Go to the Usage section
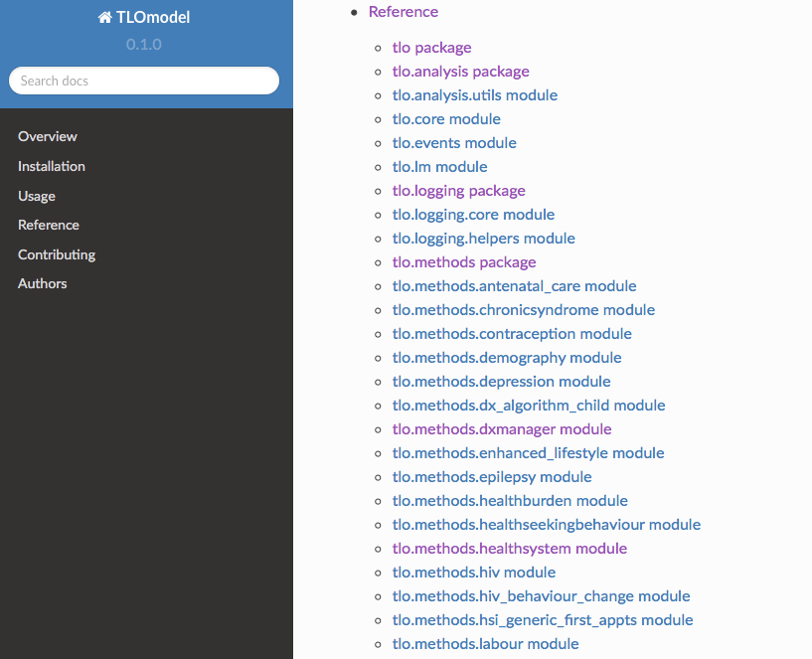Viewport: 812px width, 659px height. tap(36, 196)
